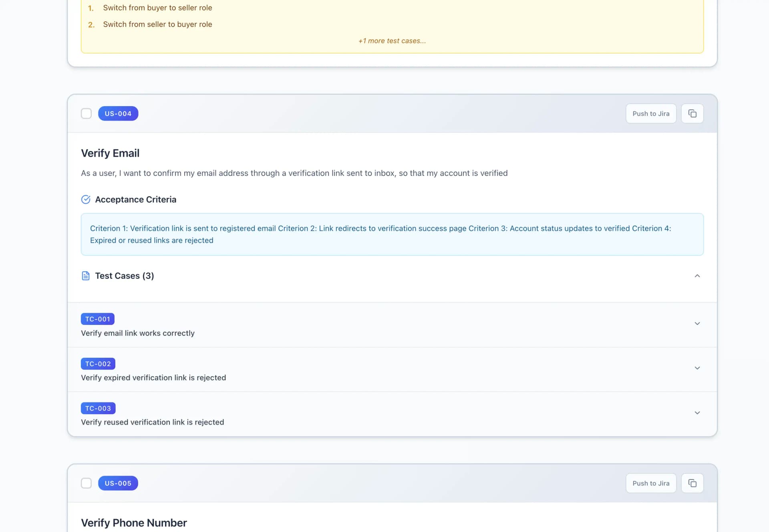Select the US-004 story checkbox
The height and width of the screenshot is (532, 769).
pos(86,114)
